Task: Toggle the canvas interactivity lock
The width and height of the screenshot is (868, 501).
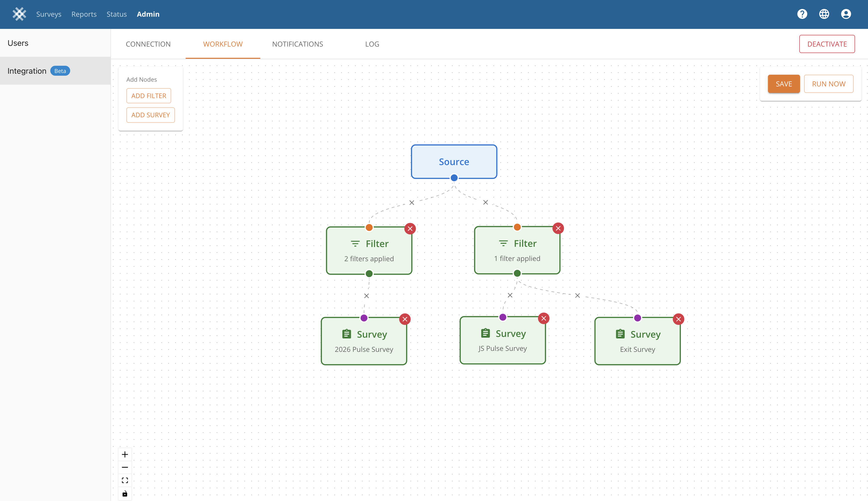Action: [125, 494]
